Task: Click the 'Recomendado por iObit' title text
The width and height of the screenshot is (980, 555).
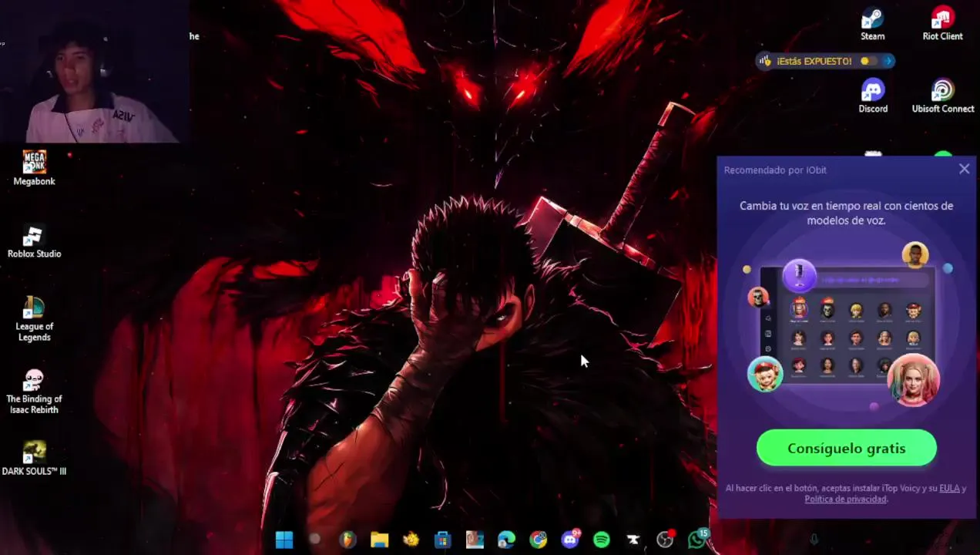Action: point(775,170)
